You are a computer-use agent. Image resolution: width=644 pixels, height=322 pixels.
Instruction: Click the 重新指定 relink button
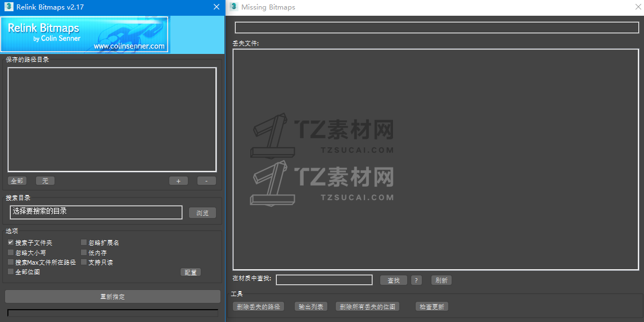coord(112,297)
